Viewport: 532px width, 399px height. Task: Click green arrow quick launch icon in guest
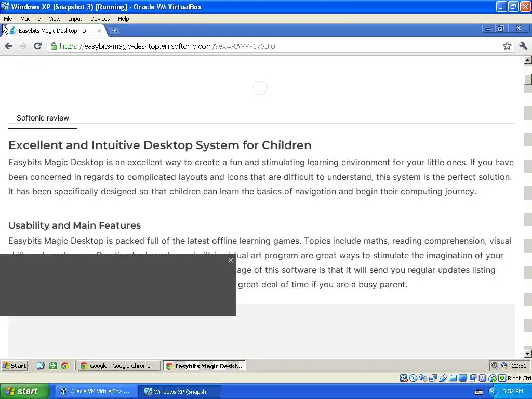point(53,366)
